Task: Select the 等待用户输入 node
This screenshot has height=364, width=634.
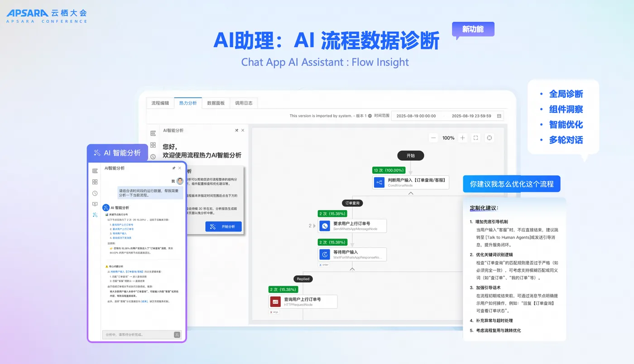Action: [352, 254]
